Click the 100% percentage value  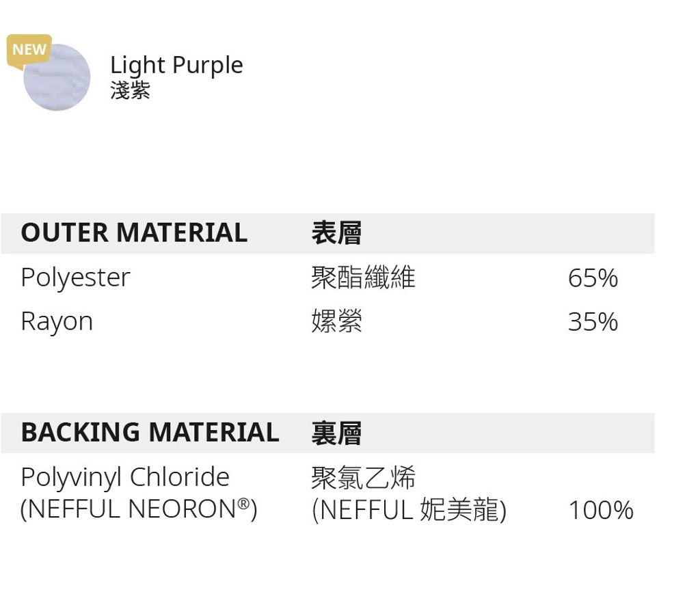pyautogui.click(x=601, y=511)
